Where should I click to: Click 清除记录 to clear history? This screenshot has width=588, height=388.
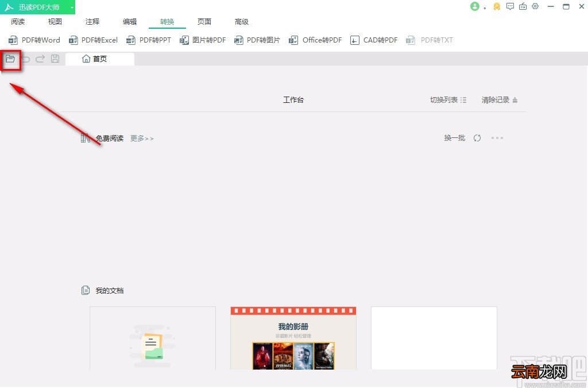[500, 100]
